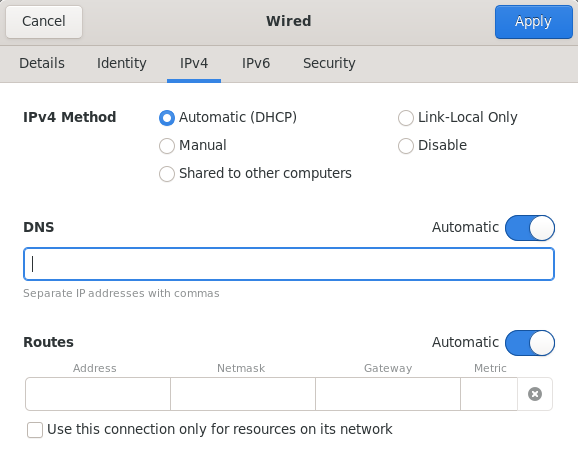This screenshot has height=473, width=578.
Task: Delete the route row with the X icon
Action: (535, 394)
